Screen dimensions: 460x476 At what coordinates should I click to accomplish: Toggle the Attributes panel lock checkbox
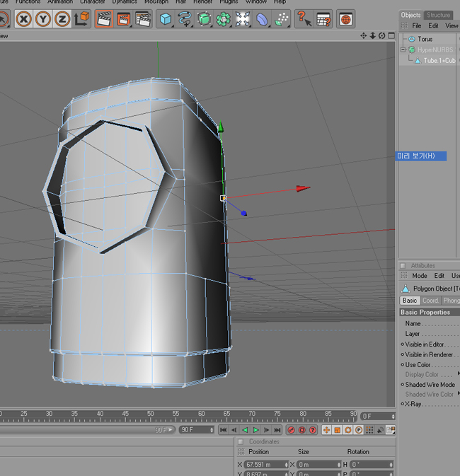[x=403, y=266]
